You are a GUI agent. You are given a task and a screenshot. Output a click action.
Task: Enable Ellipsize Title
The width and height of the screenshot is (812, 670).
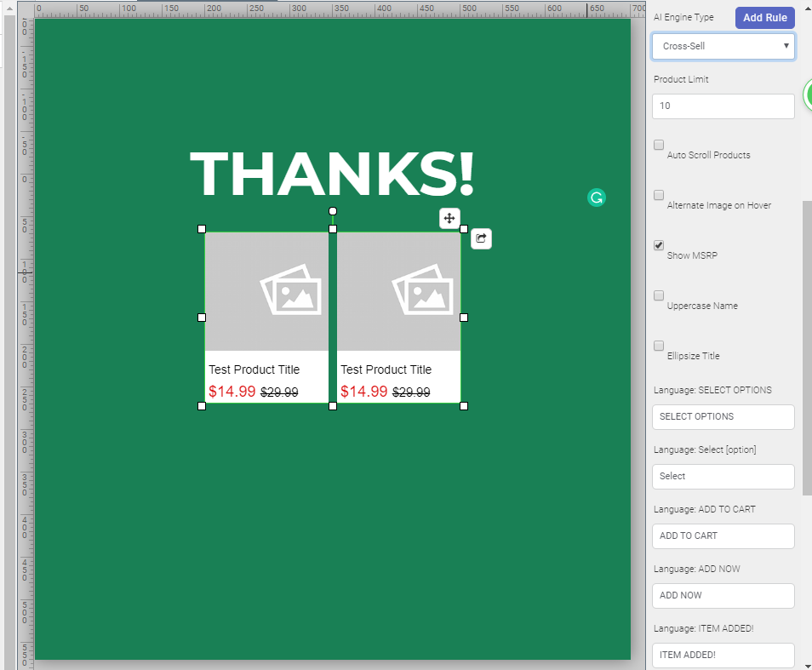(658, 346)
